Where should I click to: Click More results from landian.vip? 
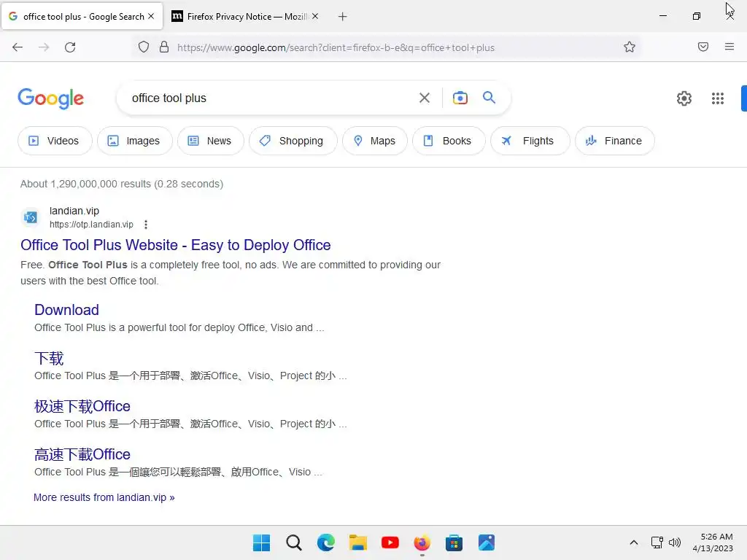point(104,497)
